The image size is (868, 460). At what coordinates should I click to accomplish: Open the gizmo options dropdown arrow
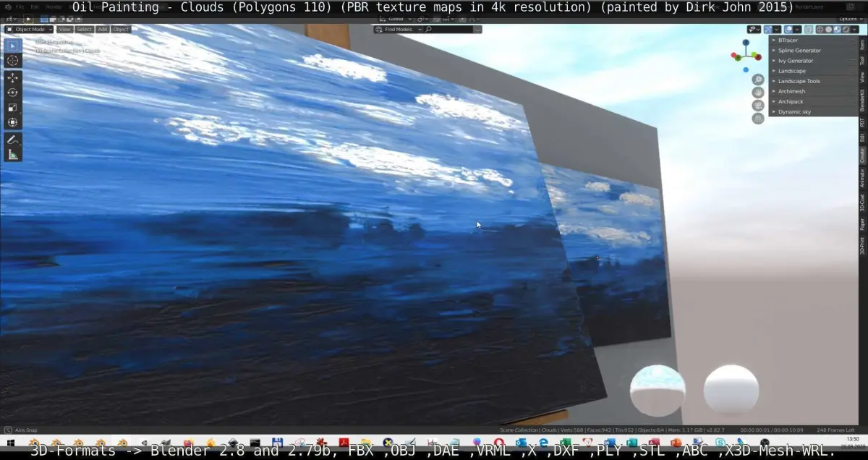point(777,30)
